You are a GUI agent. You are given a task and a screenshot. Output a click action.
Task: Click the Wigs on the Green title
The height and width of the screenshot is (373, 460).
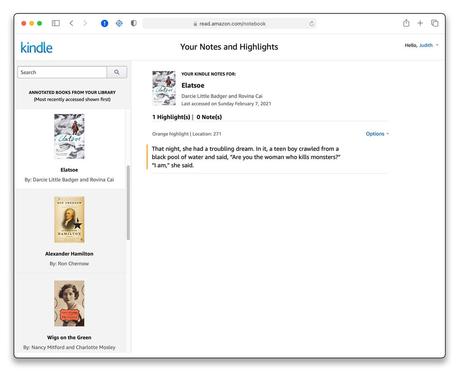pyautogui.click(x=69, y=337)
